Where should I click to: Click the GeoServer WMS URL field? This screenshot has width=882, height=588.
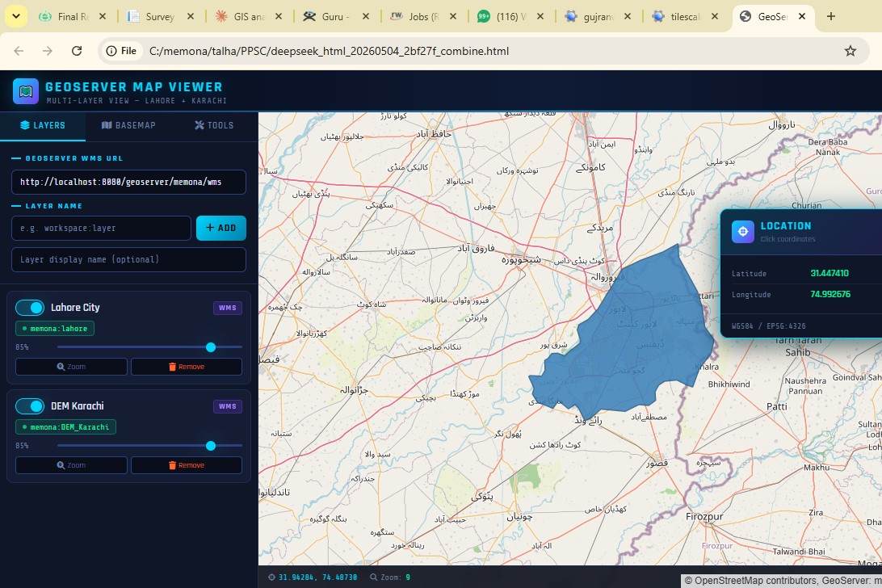[x=128, y=182]
